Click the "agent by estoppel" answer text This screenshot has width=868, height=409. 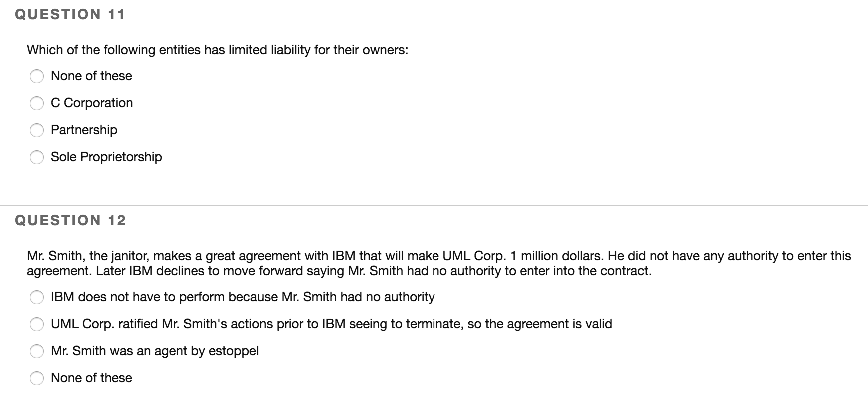pyautogui.click(x=155, y=351)
